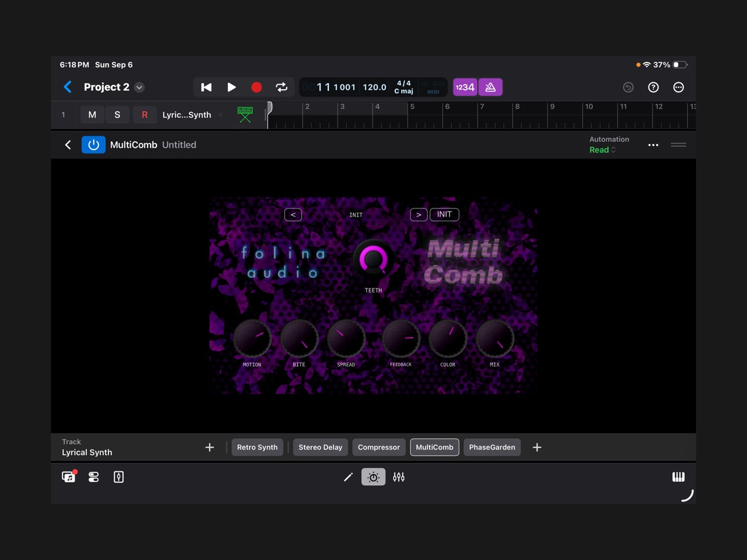This screenshot has width=747, height=560.
Task: Add a new plugin after PhaseGarden
Action: click(537, 448)
